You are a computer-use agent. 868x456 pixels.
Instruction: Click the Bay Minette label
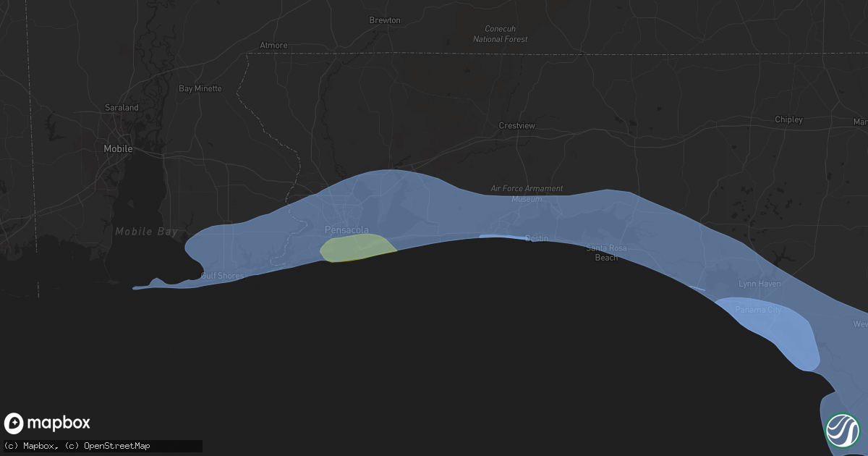(200, 88)
